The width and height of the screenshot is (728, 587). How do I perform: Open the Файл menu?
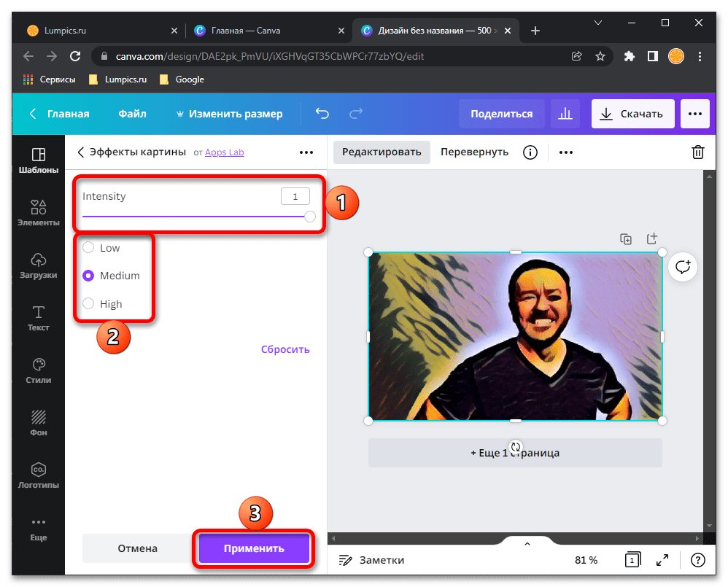tap(132, 114)
